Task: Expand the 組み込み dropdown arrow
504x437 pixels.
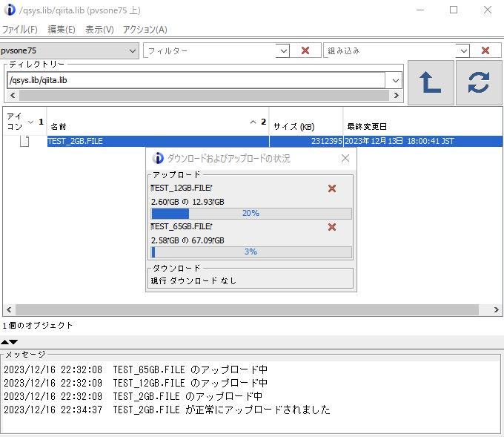Action: 463,51
